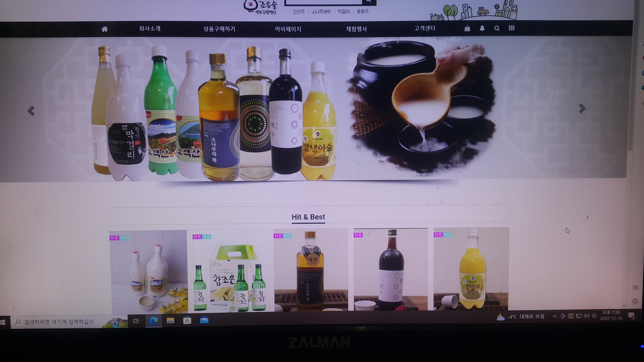Go to next banner slide arrow
644x362 pixels.
582,108
